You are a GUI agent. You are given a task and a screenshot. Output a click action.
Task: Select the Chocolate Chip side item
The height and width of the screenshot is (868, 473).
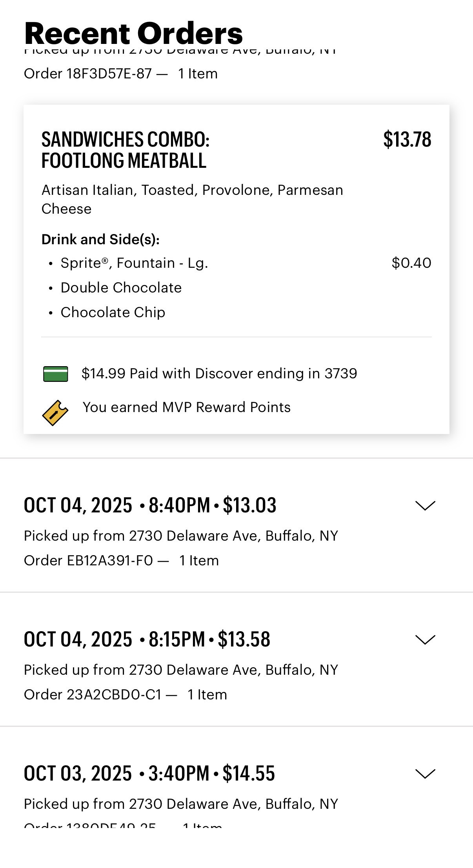click(x=113, y=312)
